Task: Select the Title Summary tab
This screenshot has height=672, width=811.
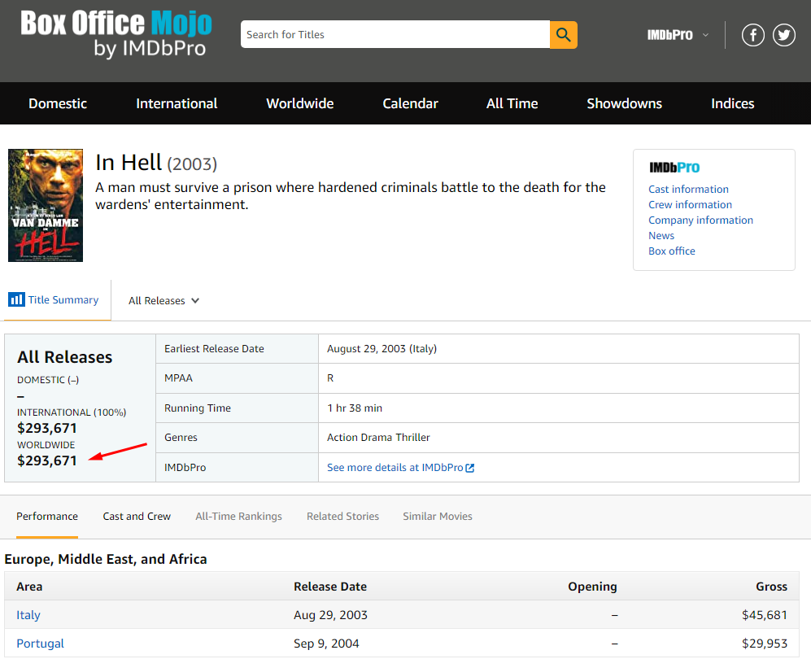Action: point(58,300)
